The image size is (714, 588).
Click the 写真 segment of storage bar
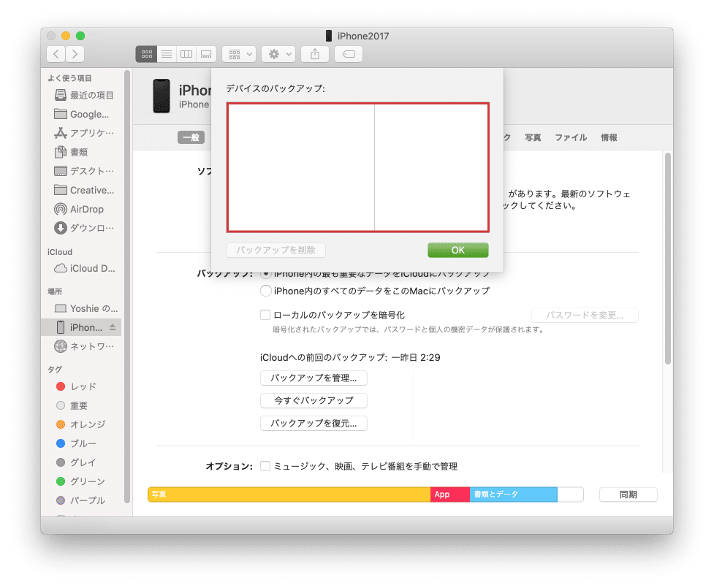point(289,495)
